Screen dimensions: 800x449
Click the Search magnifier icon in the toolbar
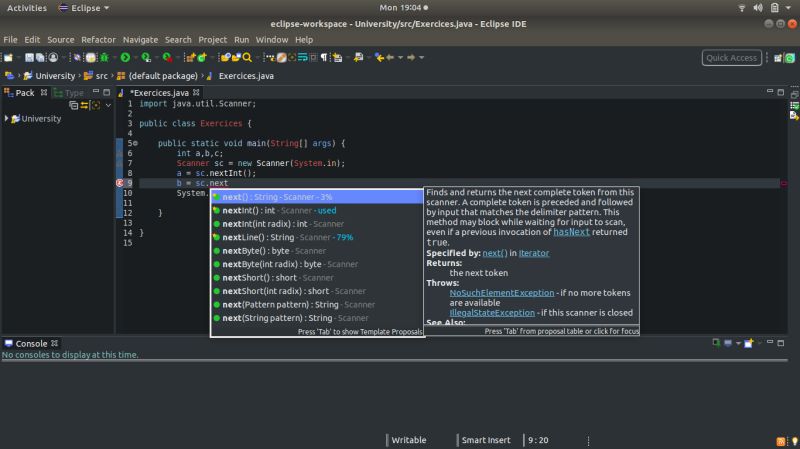click(247, 58)
